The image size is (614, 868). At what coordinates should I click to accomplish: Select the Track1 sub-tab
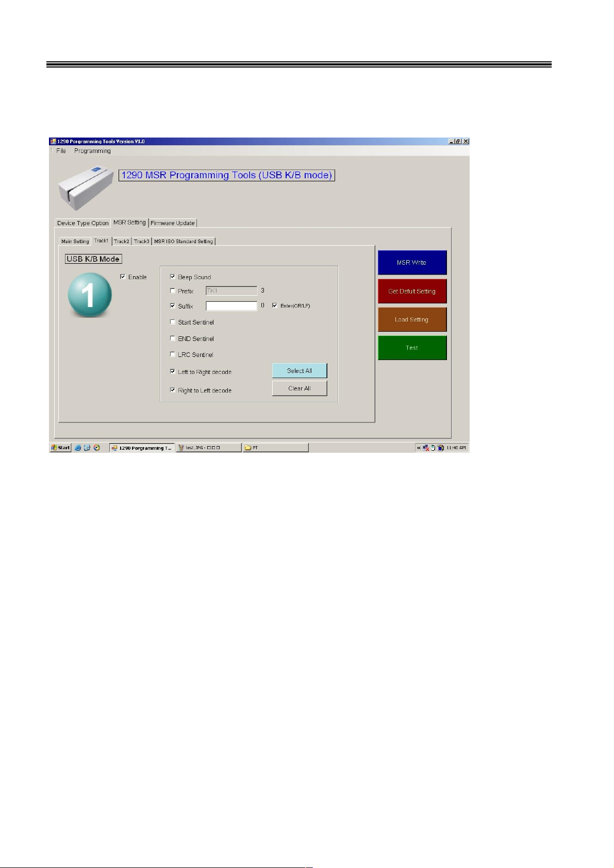102,241
